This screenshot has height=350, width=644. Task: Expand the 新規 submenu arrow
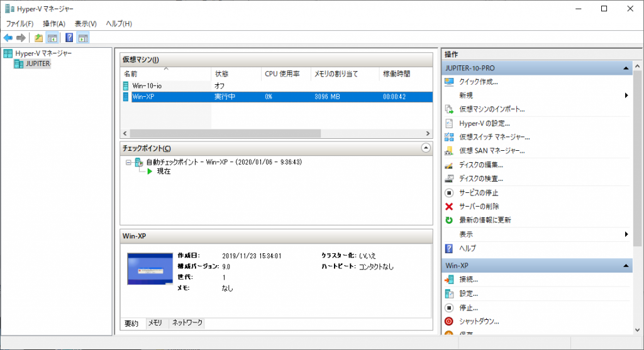coord(626,96)
